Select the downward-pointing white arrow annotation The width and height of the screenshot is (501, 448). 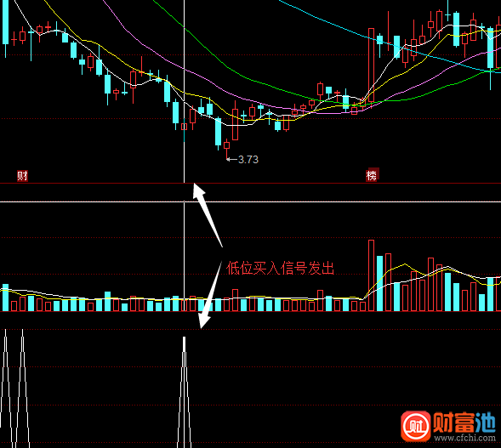(x=210, y=295)
